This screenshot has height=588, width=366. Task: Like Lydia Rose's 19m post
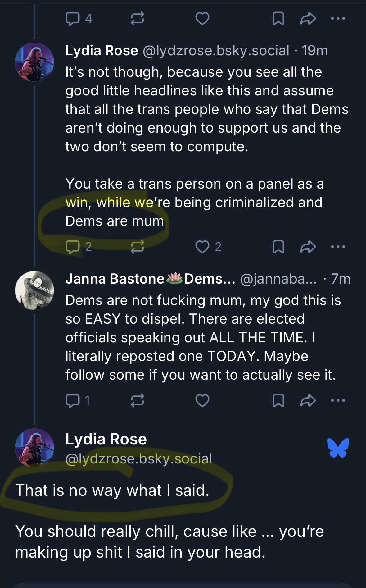click(202, 247)
